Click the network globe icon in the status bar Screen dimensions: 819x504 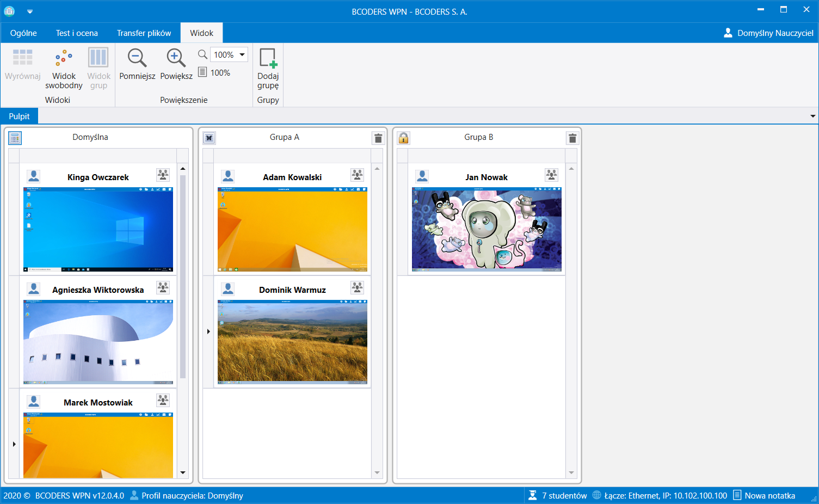pyautogui.click(x=597, y=495)
